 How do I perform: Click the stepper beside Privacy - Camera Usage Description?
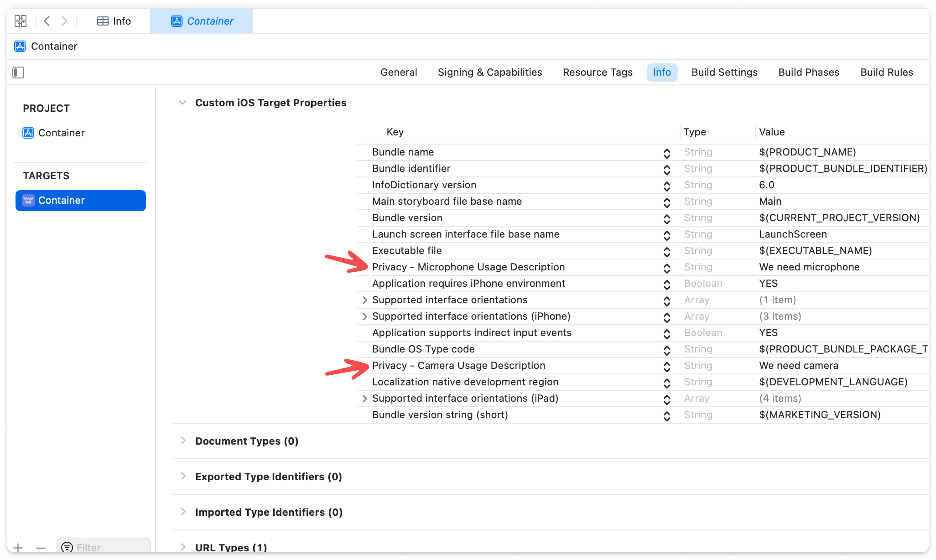667,365
